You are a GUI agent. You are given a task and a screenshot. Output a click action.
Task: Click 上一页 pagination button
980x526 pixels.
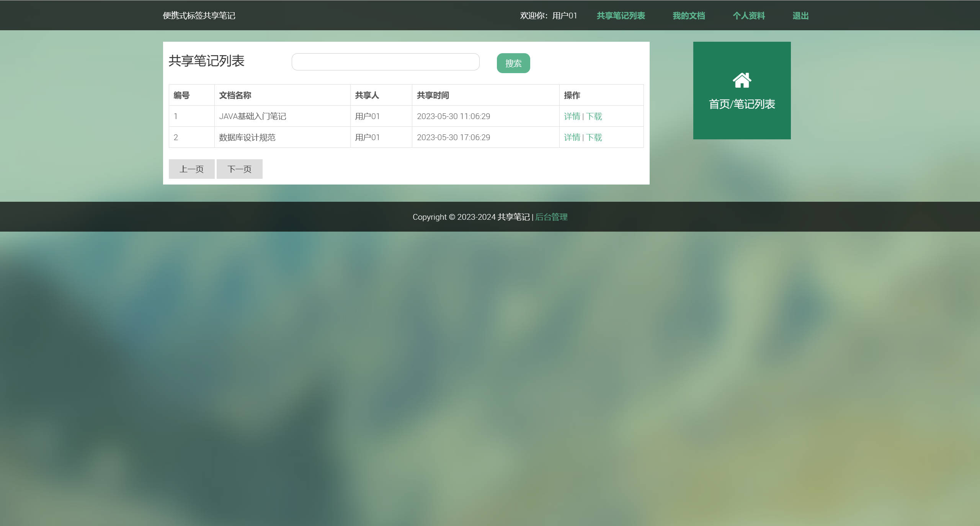point(191,169)
